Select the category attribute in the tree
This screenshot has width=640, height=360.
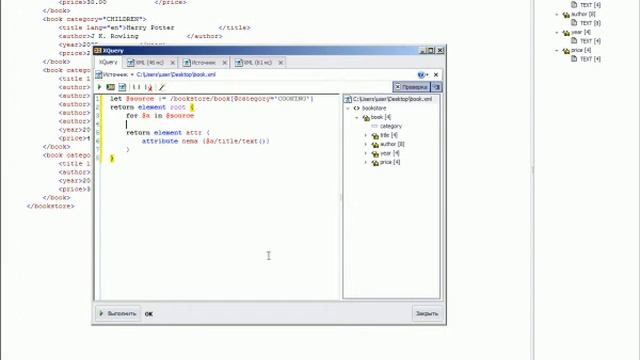(391, 126)
